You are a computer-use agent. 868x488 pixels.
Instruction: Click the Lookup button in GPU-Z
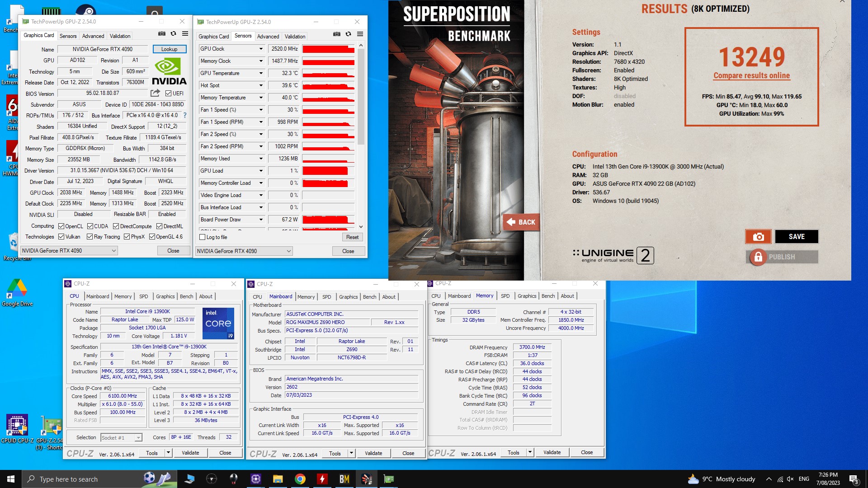(x=170, y=49)
